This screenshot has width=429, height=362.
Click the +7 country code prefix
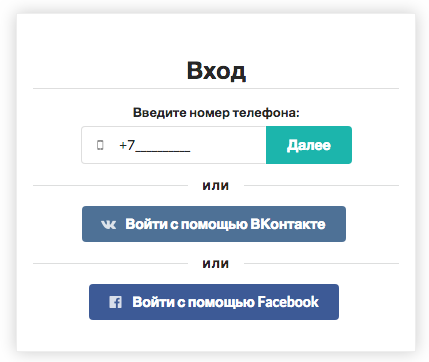127,145
